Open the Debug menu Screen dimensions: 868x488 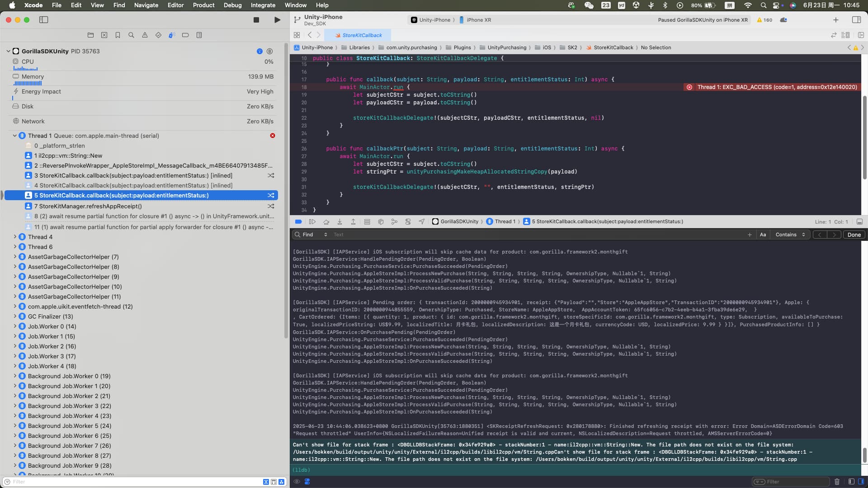(232, 5)
